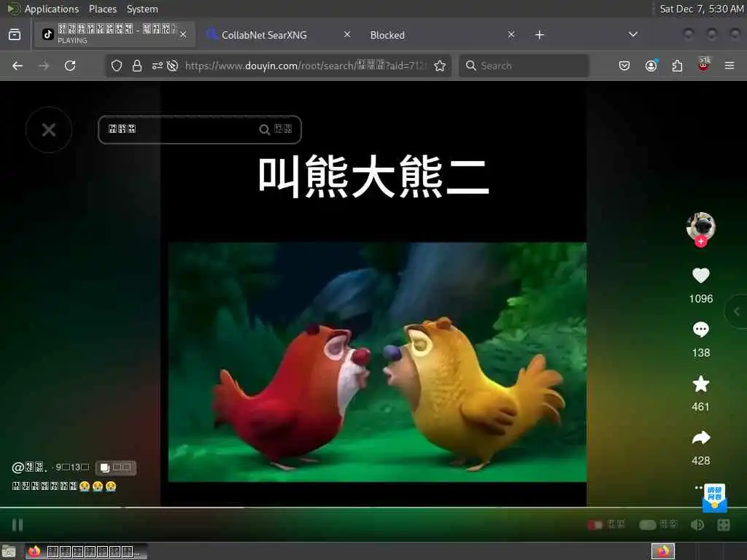
Task: Open the Applications menu
Action: pyautogui.click(x=52, y=9)
